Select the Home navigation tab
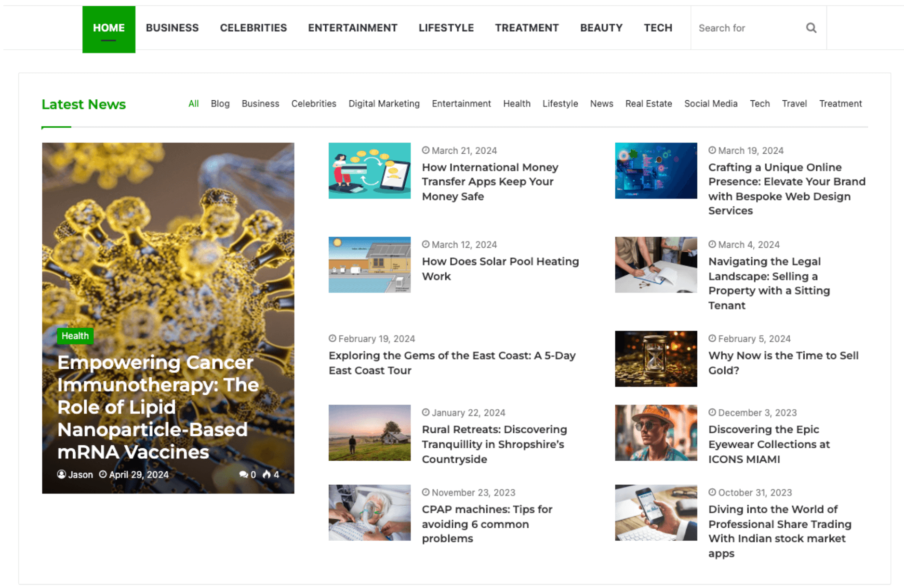904x588 pixels. pos(108,28)
